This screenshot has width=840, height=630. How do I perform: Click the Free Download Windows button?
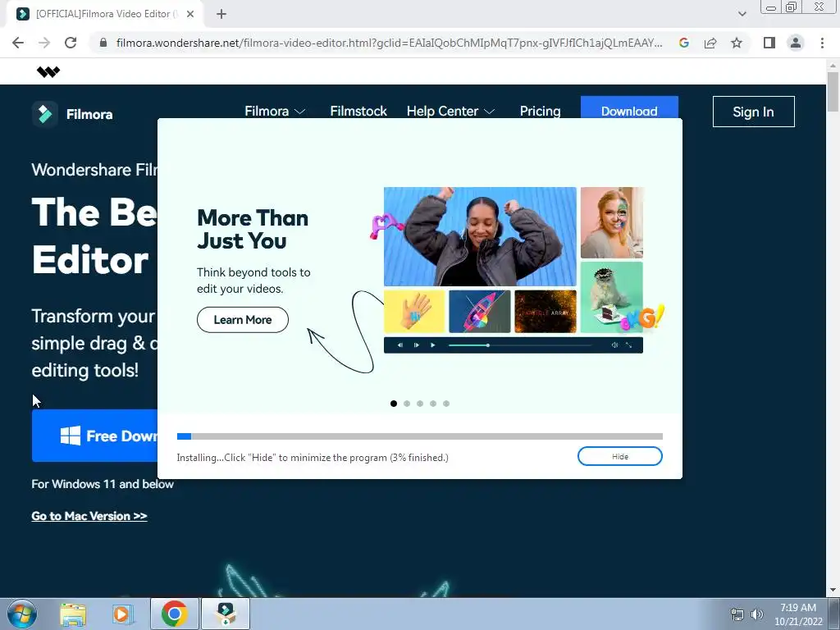(x=95, y=436)
